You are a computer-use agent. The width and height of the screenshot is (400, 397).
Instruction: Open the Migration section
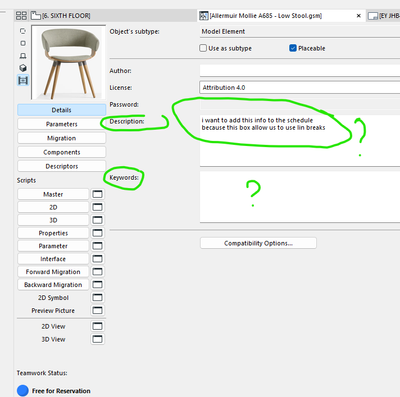61,138
